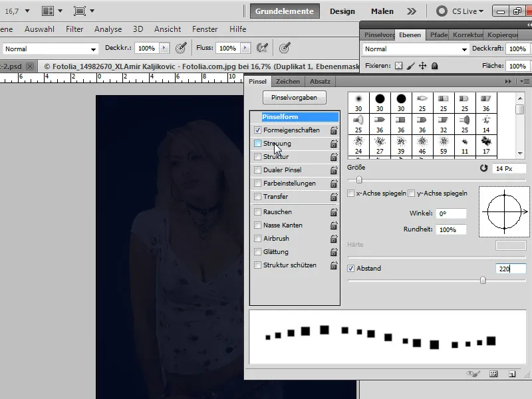Open the Fluss flow arrow
The height and width of the screenshot is (399, 532).
point(245,48)
